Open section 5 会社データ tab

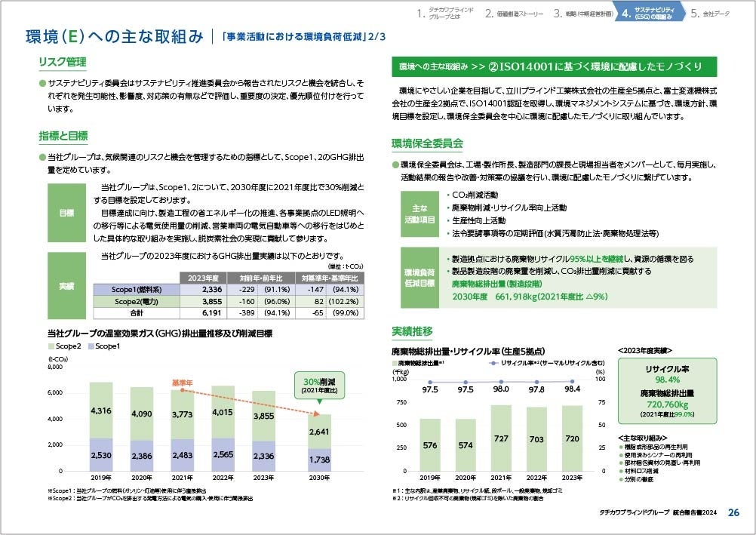point(710,14)
